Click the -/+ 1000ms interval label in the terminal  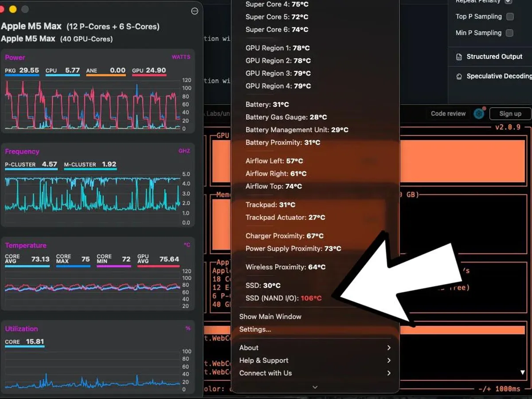pos(500,389)
